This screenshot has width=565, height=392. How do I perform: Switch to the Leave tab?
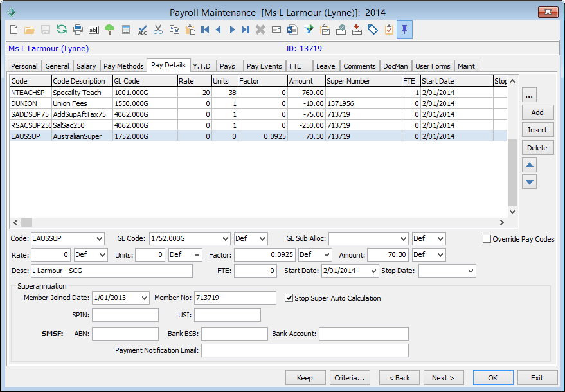coord(326,66)
